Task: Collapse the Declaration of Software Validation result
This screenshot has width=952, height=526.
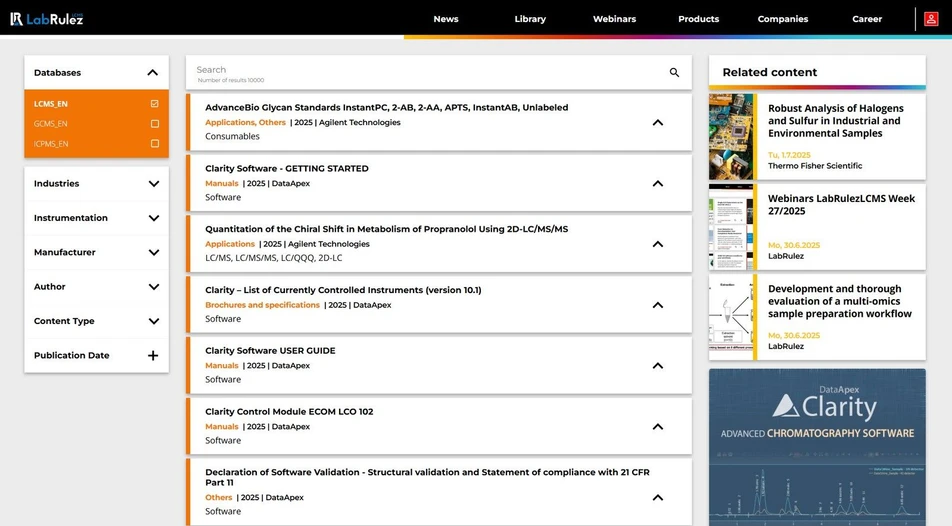Action: tap(658, 497)
